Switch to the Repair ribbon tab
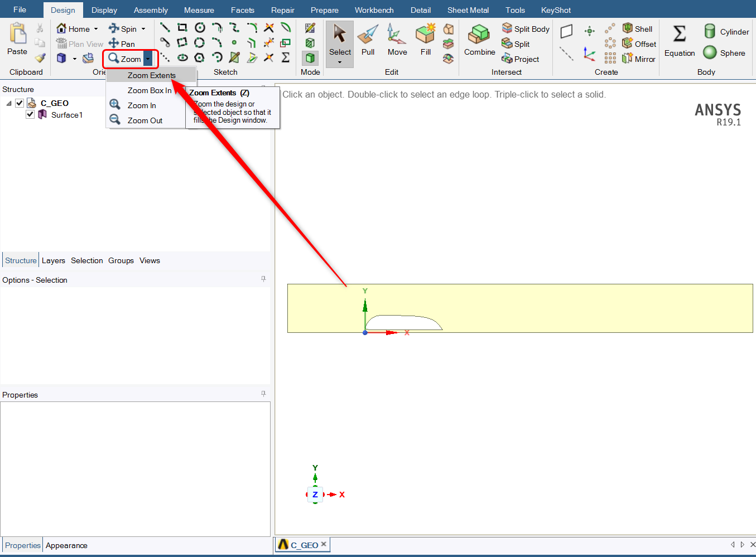The image size is (756, 557). (x=283, y=10)
